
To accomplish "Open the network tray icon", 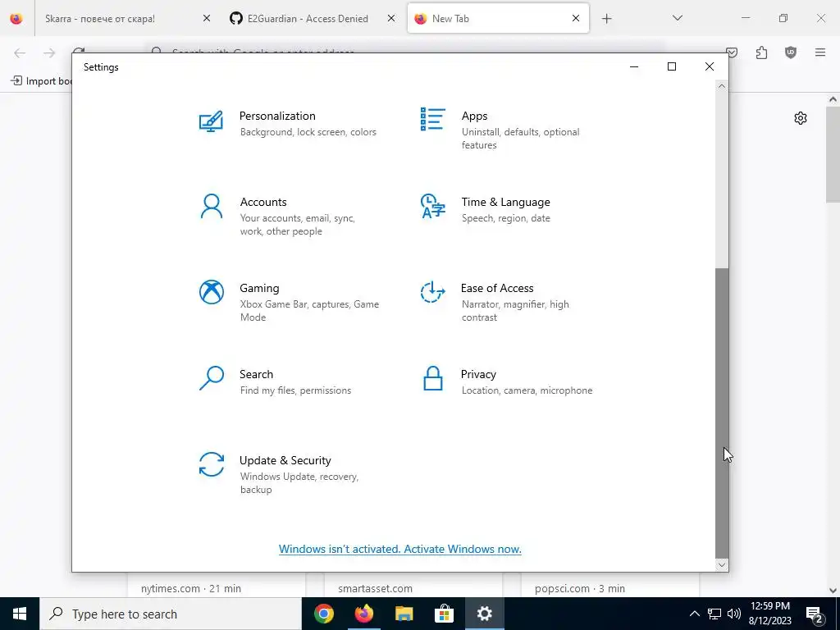I will pos(714,614).
